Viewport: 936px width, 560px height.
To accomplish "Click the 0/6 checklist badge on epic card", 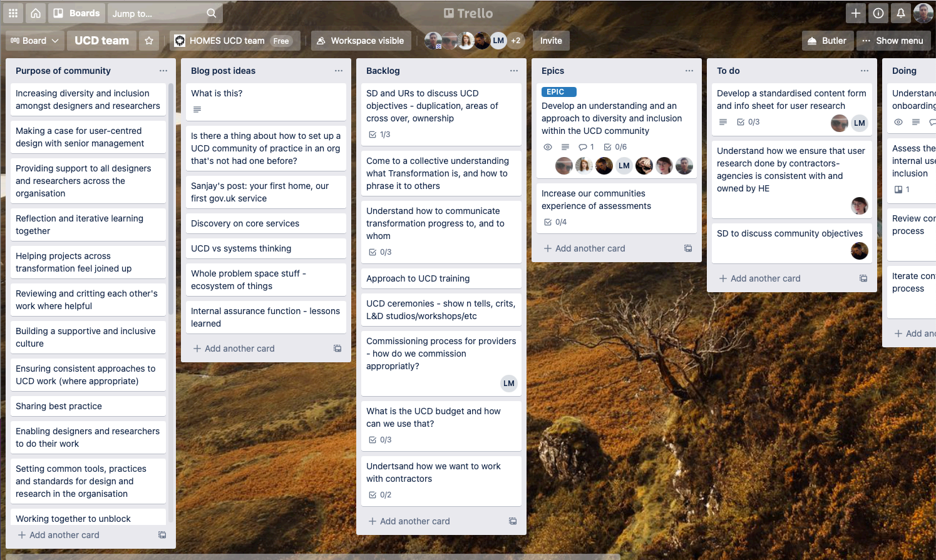I will pyautogui.click(x=615, y=147).
